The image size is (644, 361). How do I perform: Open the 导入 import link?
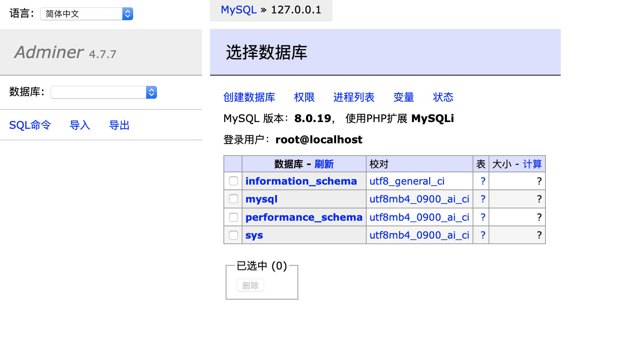pos(80,125)
